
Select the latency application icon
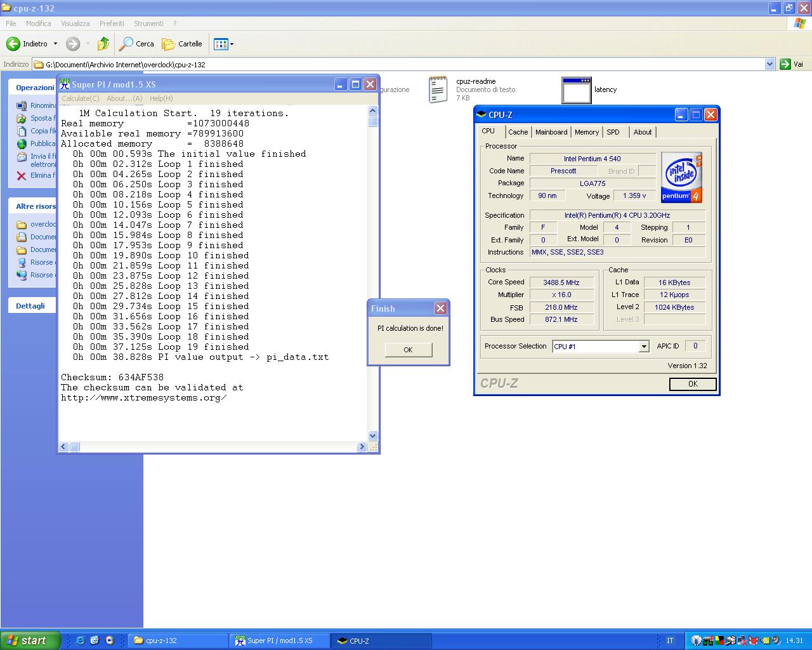pyautogui.click(x=576, y=90)
